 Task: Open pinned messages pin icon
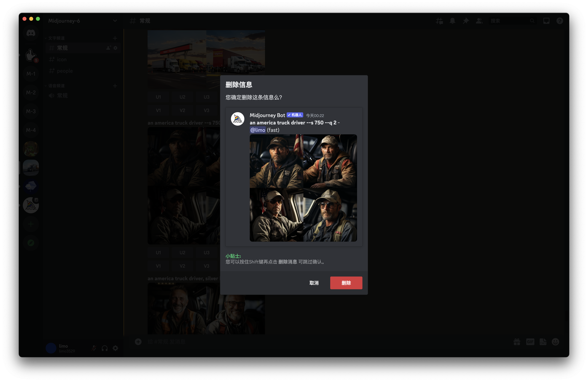pos(466,21)
